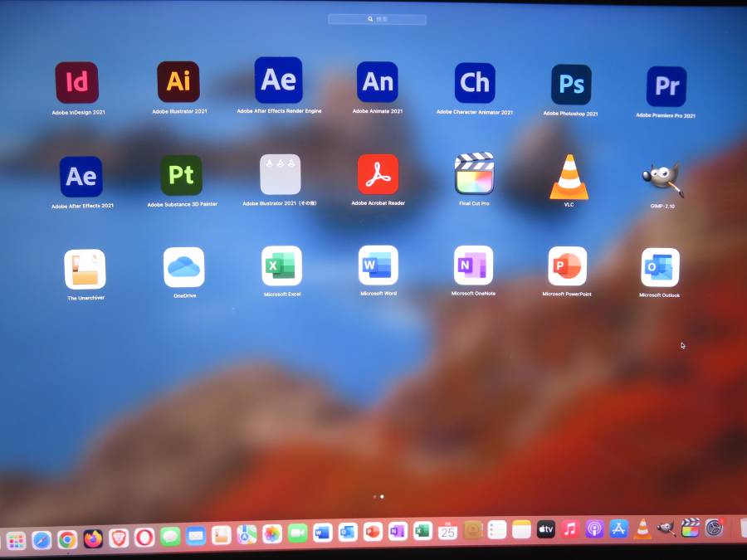
Task: Open Adobe Character Animator 2021
Action: pos(475,83)
